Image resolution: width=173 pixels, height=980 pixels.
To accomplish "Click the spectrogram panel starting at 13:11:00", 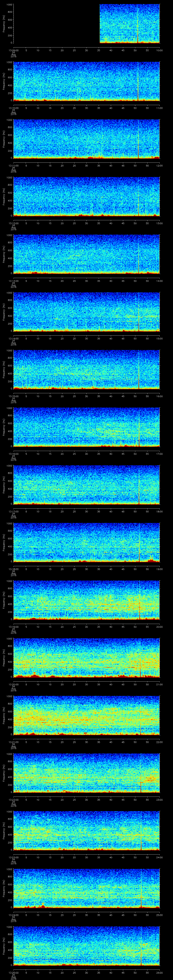I will [x=87, y=139].
